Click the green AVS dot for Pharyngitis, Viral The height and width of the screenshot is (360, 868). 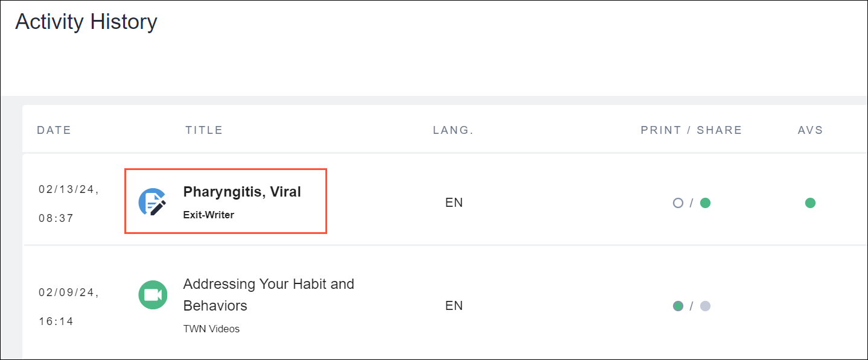810,203
